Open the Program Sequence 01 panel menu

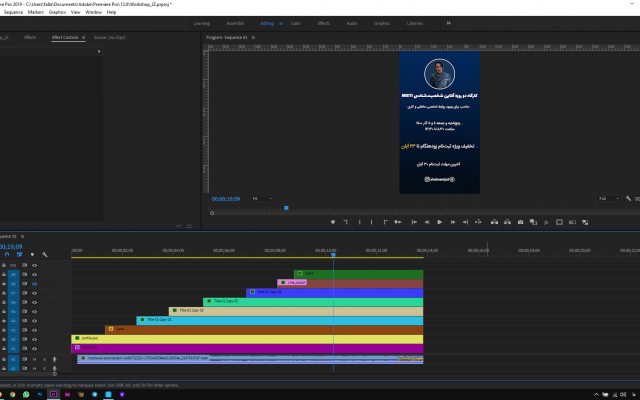coord(253,37)
